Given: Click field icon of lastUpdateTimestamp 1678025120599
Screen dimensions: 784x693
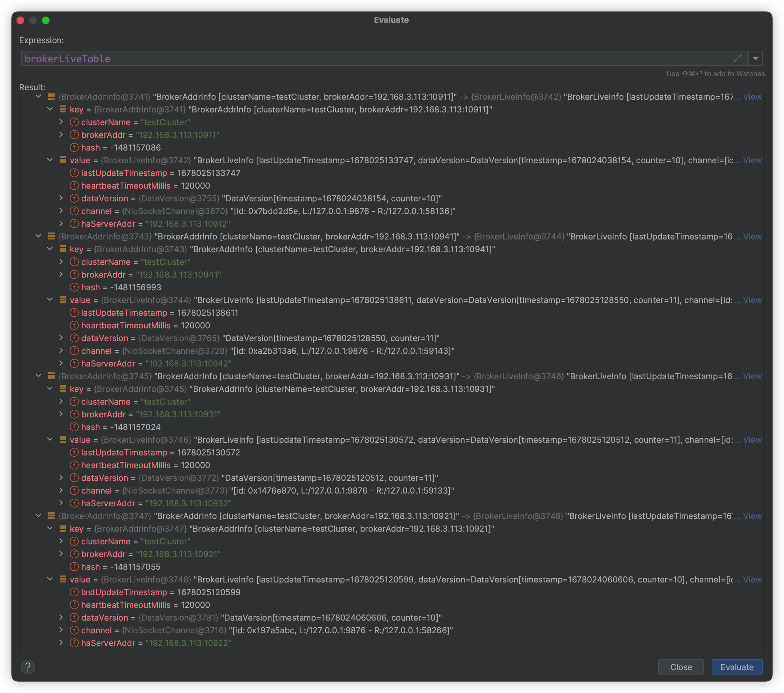Looking at the screenshot, I should 74,592.
